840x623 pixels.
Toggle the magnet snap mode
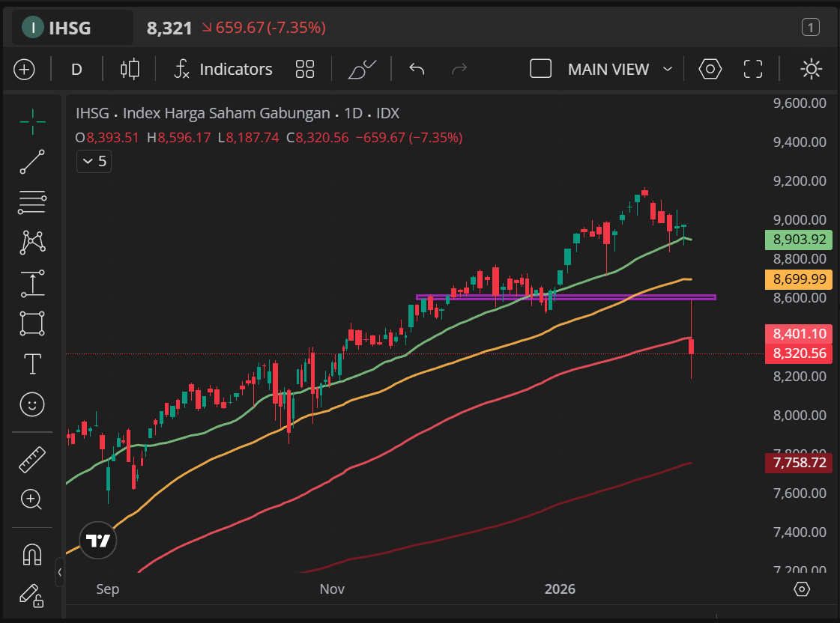tap(32, 554)
